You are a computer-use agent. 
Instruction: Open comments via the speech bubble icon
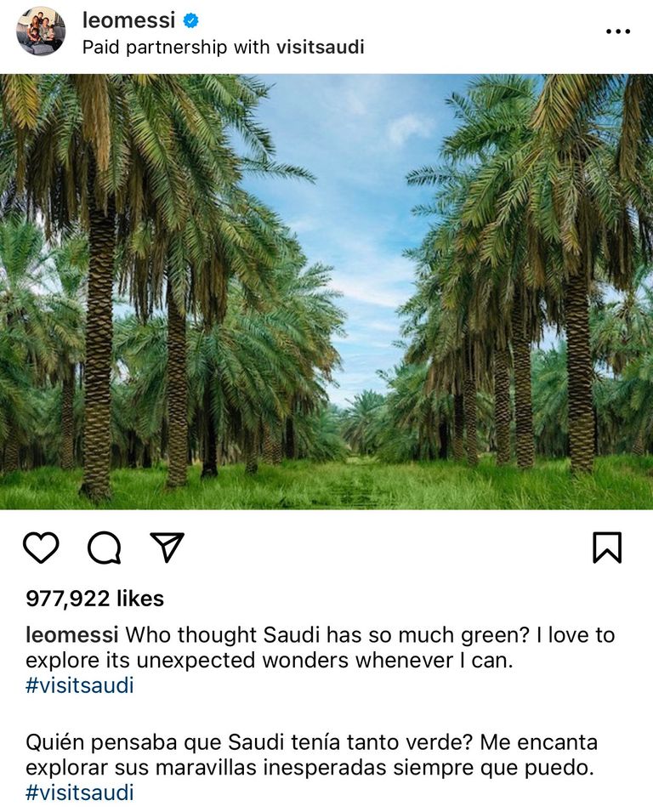click(x=105, y=549)
